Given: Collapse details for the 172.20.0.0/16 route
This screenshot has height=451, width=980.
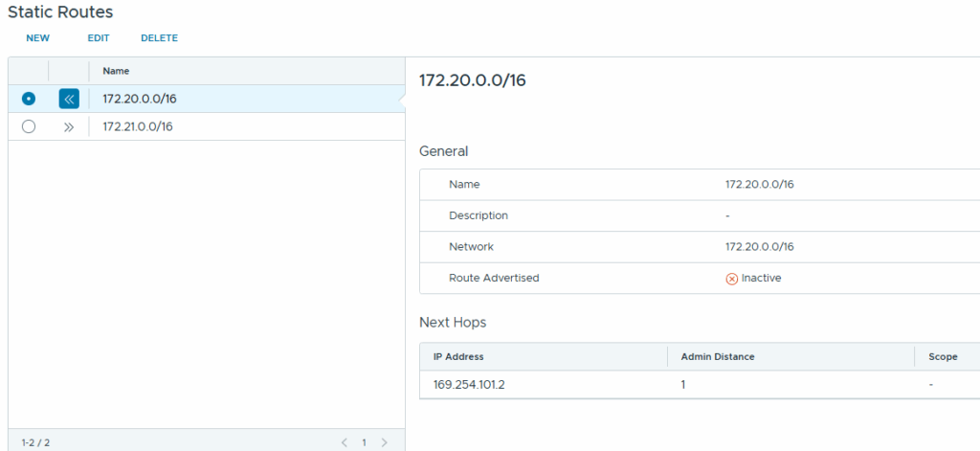Looking at the screenshot, I should (x=69, y=99).
